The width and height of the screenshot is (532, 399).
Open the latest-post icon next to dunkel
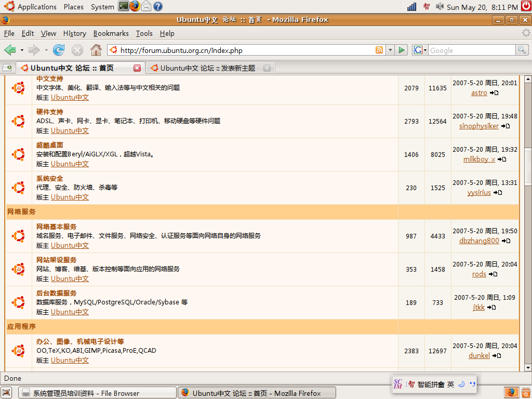pos(497,355)
